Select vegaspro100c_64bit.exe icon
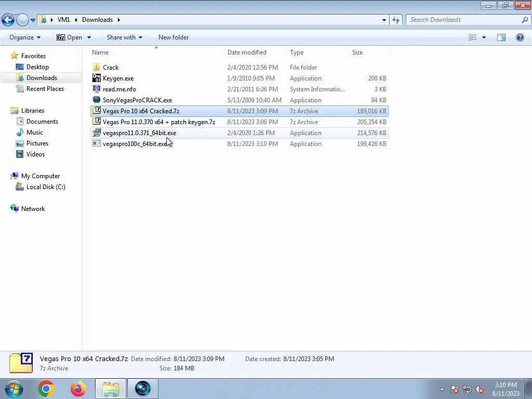532x399 pixels. coord(96,143)
